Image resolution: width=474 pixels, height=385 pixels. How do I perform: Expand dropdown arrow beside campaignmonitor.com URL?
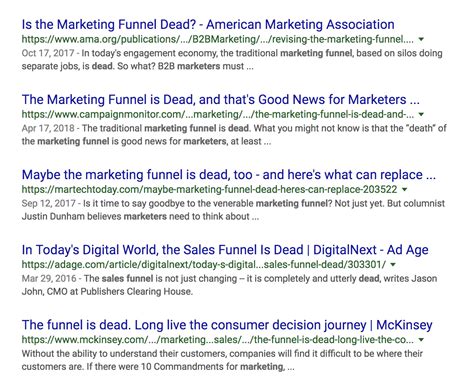(x=421, y=114)
